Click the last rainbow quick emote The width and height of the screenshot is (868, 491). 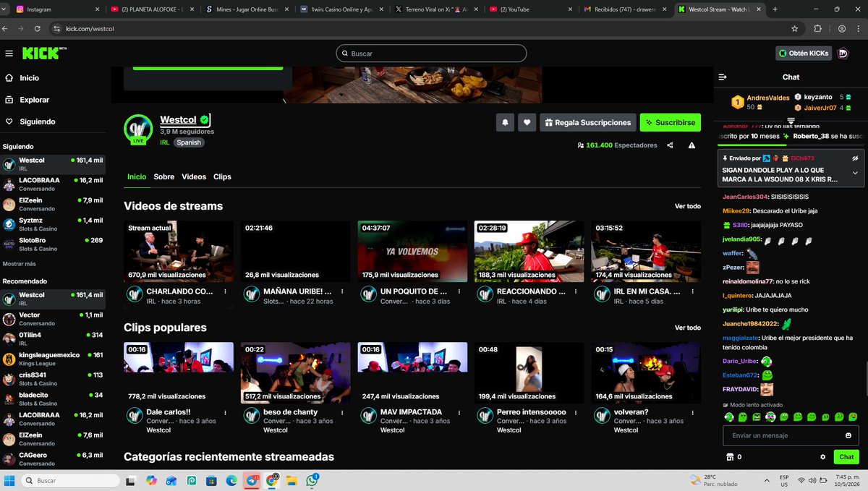point(853,417)
